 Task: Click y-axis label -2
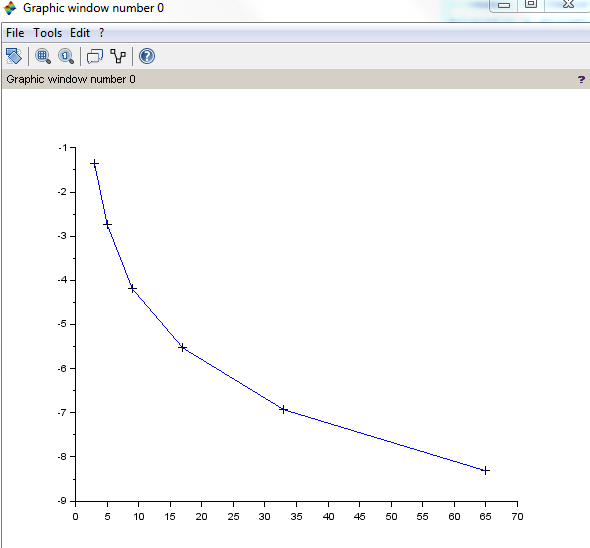tap(62, 192)
